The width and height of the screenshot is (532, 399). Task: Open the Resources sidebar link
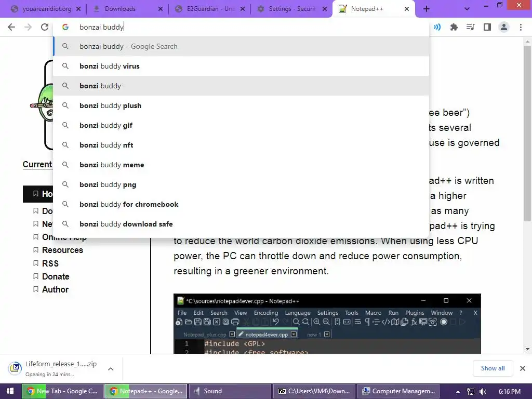[x=62, y=250]
